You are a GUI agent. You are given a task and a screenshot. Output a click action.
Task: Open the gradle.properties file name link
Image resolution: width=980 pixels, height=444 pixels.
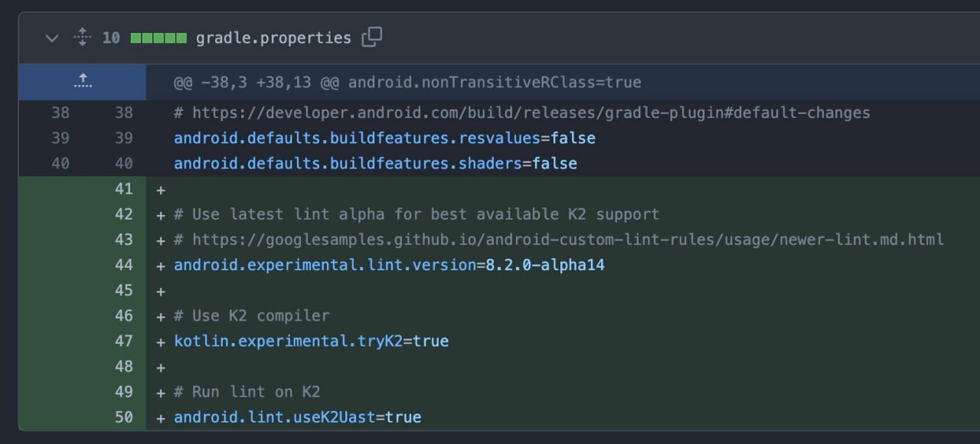[x=273, y=38]
